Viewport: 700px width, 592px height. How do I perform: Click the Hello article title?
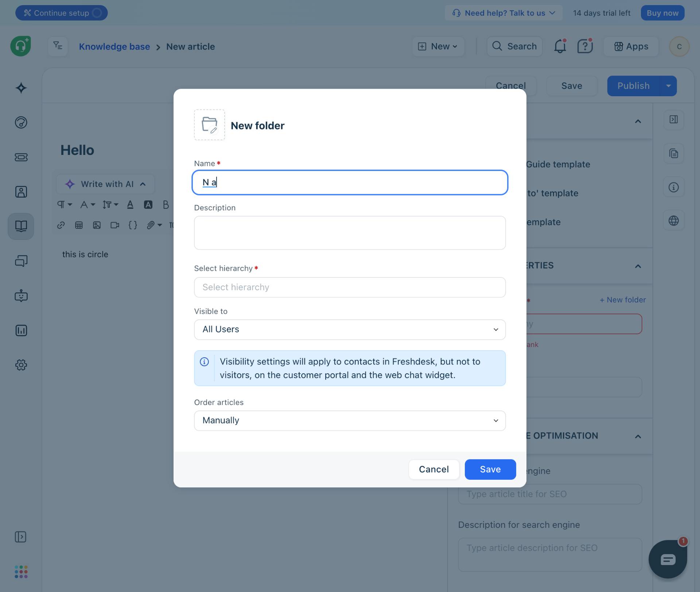77,150
